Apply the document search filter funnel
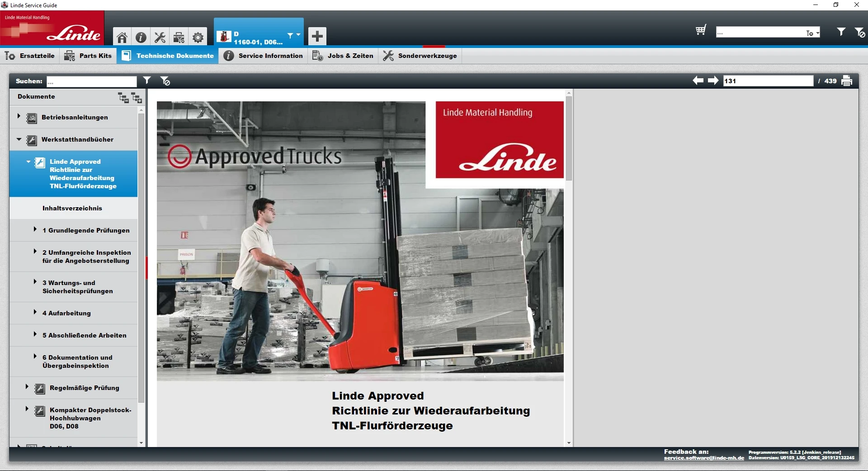 click(147, 81)
